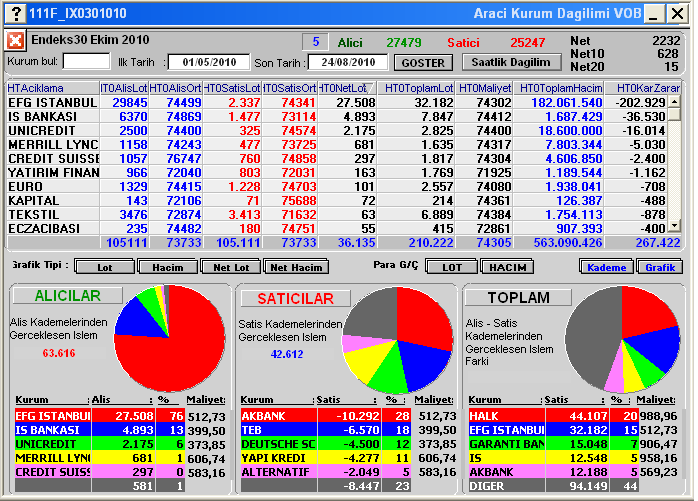Screen dimensions: 698x501
Task: Click the Kurum bul search field
Action: pyautogui.click(x=86, y=62)
